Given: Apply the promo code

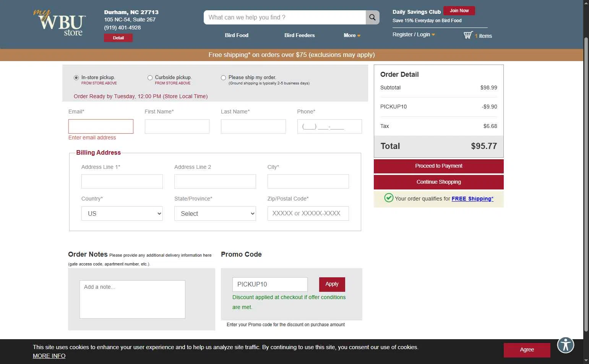Looking at the screenshot, I should (x=332, y=284).
